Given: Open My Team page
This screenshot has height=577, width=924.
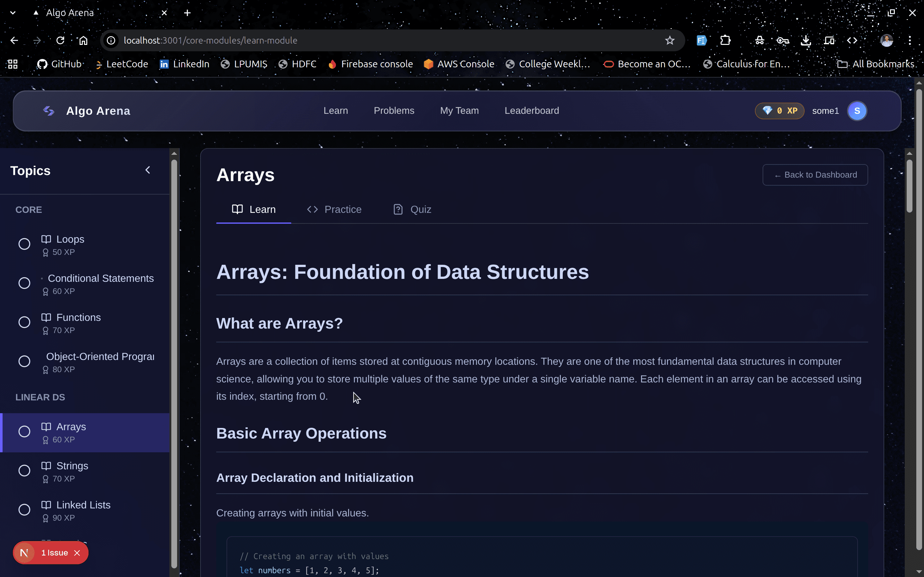Looking at the screenshot, I should (459, 111).
